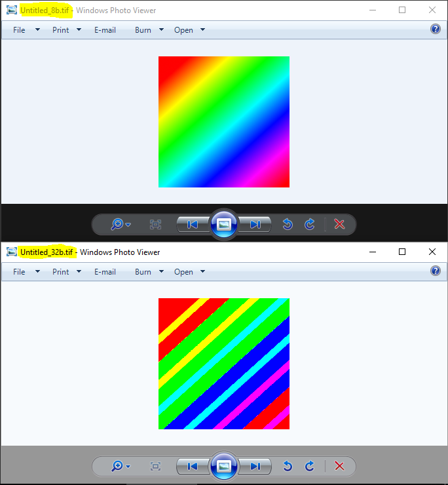
Task: Click E-mail in Untitled_32b.tif window
Action: point(105,272)
